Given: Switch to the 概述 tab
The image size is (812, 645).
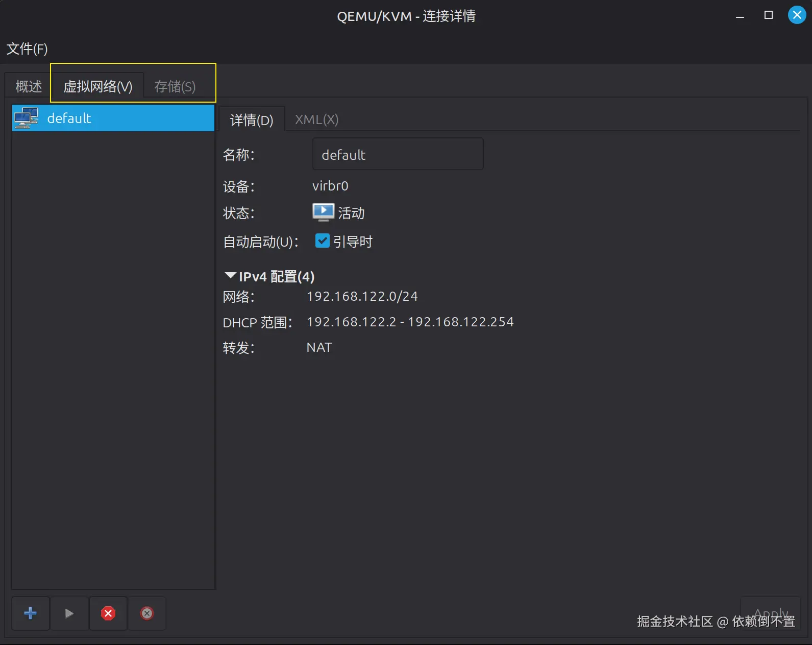Looking at the screenshot, I should 29,86.
